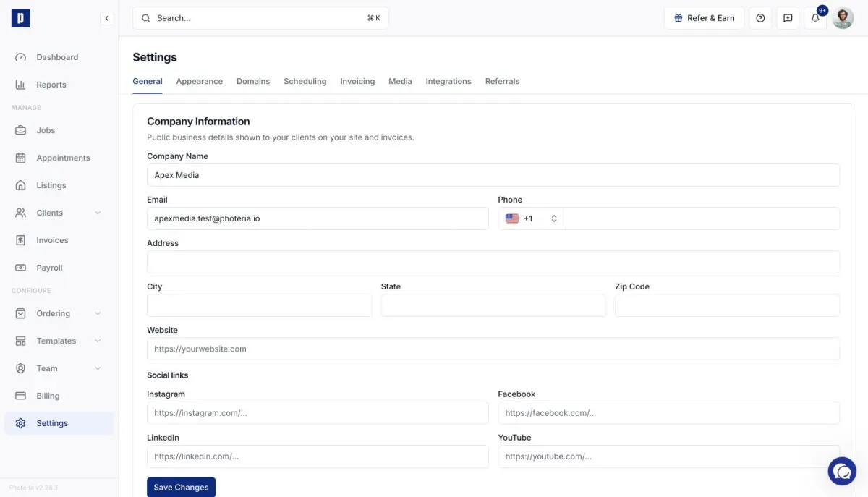Switch to the Invoicing tab
The height and width of the screenshot is (497, 868).
point(357,81)
